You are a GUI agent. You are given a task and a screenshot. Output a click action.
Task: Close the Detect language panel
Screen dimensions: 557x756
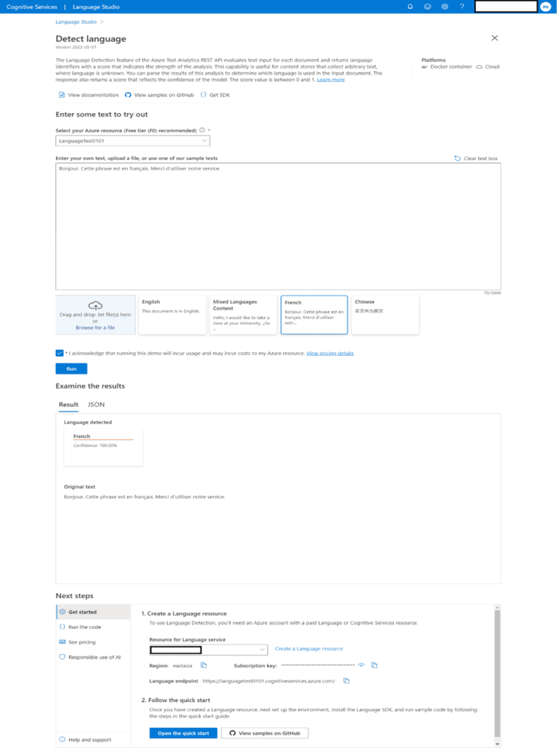494,38
